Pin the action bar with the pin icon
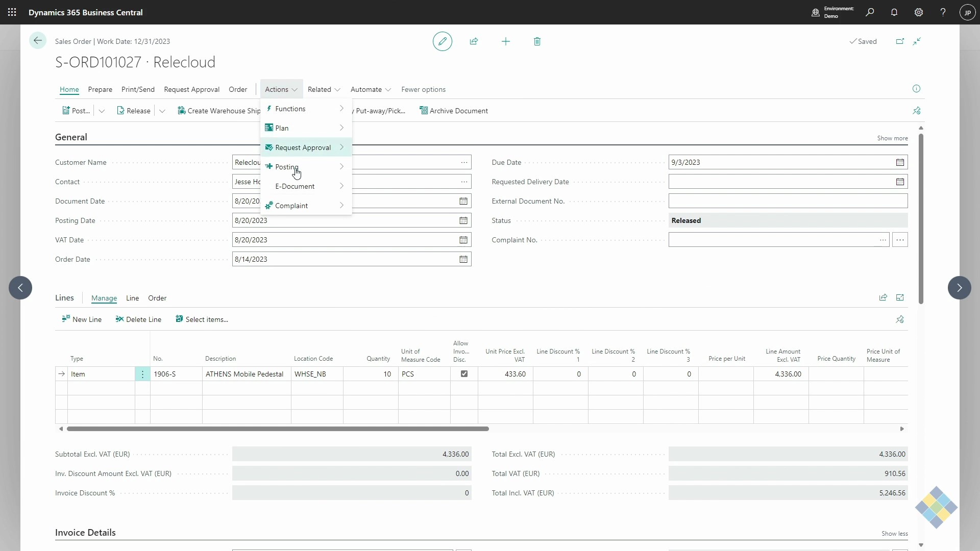The height and width of the screenshot is (551, 980). pyautogui.click(x=917, y=111)
